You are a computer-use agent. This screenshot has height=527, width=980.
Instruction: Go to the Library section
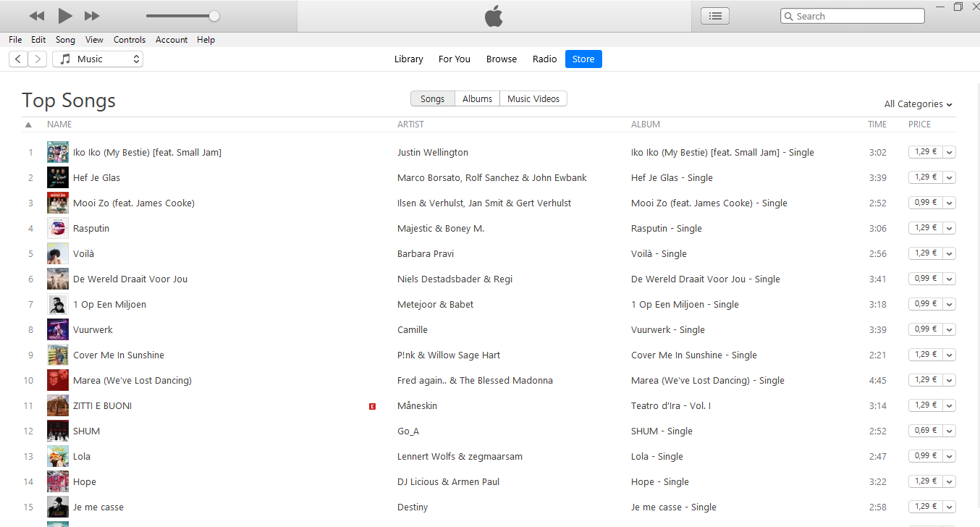click(408, 59)
